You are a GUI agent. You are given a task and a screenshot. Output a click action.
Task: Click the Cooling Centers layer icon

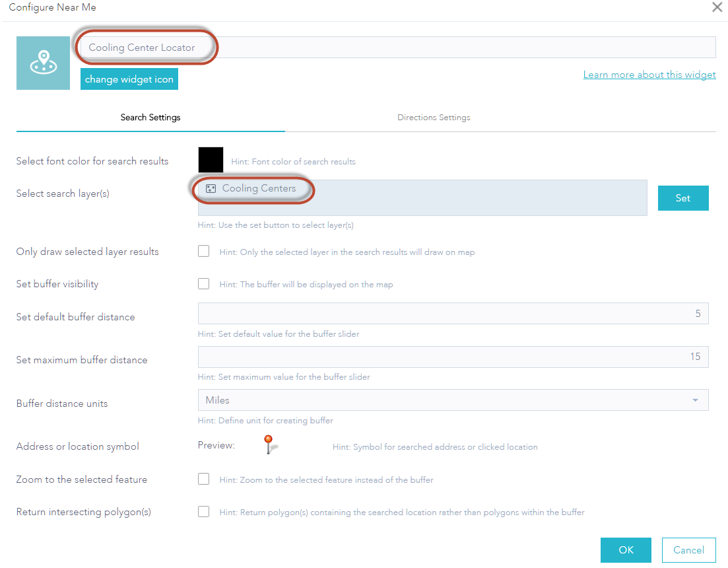211,189
